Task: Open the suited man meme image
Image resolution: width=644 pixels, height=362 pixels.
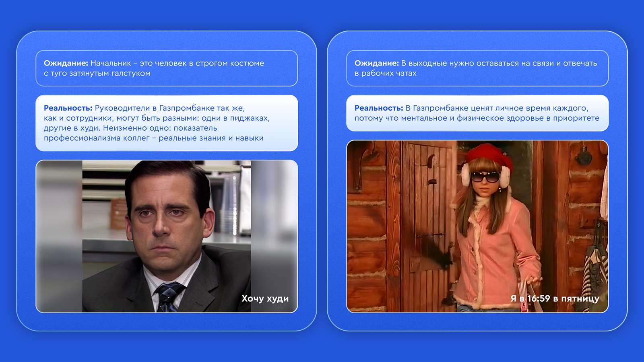Action: click(167, 237)
